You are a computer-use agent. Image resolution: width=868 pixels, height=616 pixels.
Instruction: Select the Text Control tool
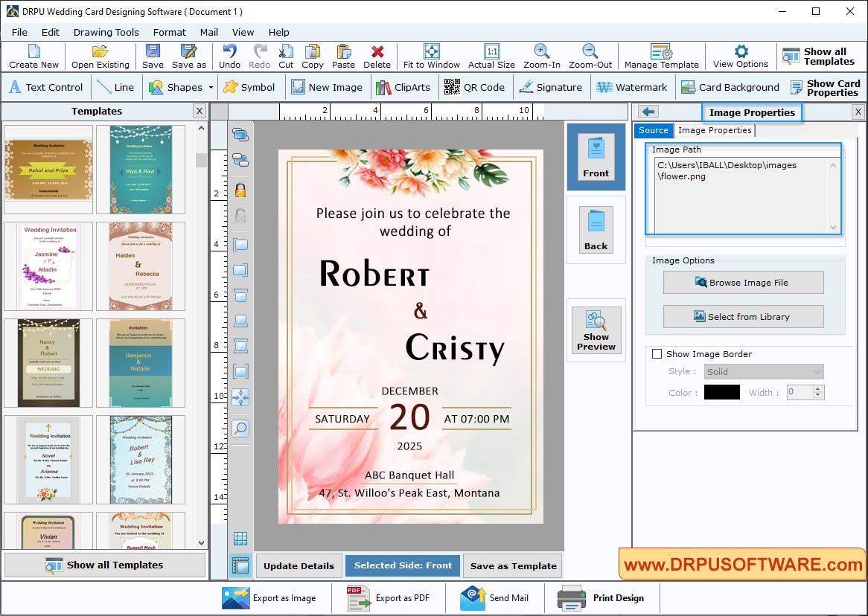pyautogui.click(x=46, y=87)
